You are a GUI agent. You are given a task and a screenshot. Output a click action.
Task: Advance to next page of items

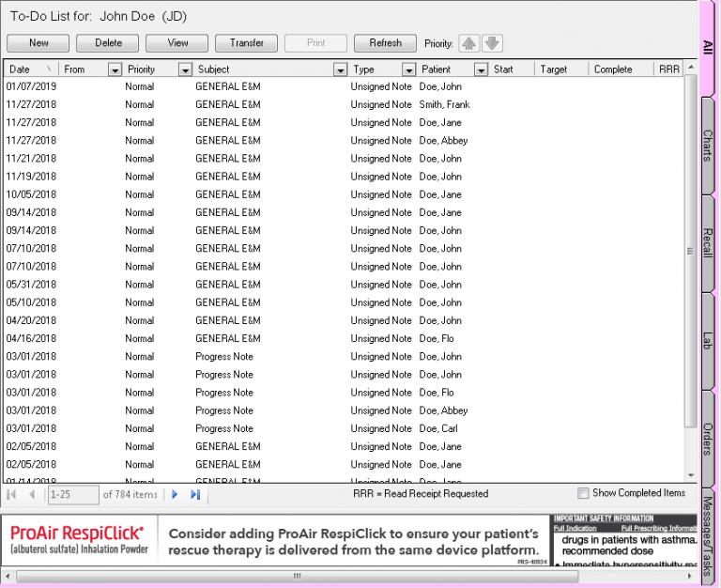click(176, 494)
